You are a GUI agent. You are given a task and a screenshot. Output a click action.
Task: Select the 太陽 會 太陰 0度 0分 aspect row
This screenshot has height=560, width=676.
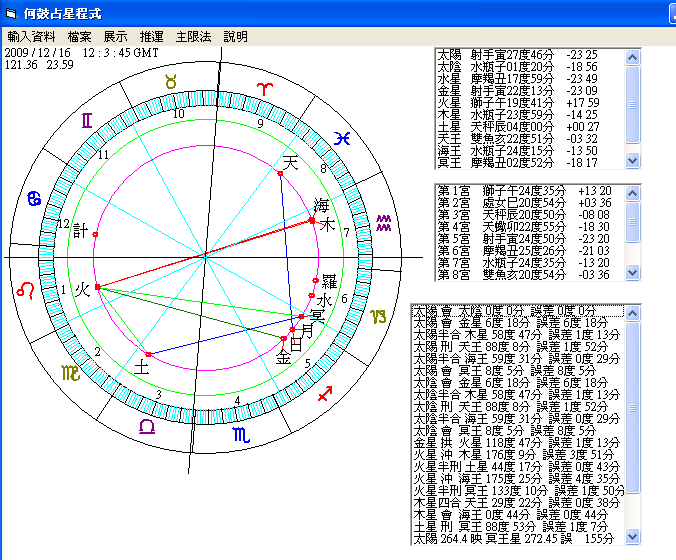518,311
